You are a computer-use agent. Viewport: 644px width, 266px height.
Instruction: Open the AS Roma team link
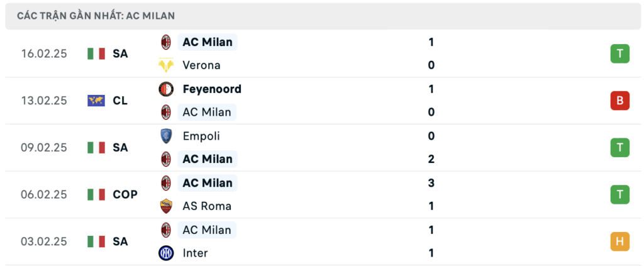point(206,206)
